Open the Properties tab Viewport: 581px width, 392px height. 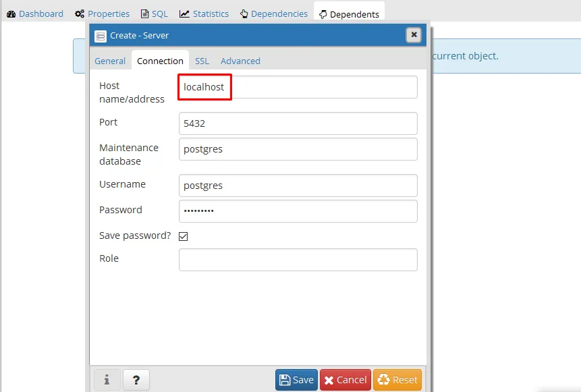pyautogui.click(x=103, y=13)
